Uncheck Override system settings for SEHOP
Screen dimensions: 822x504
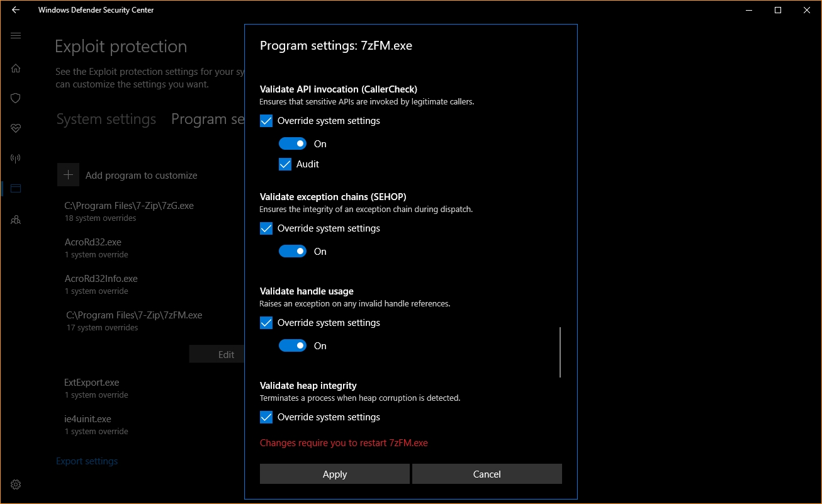(x=266, y=228)
